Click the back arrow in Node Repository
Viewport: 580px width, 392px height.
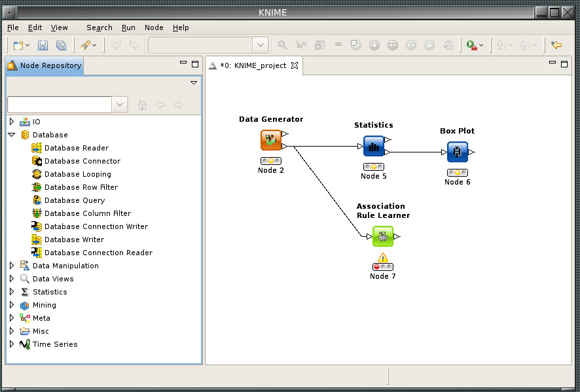coord(160,105)
